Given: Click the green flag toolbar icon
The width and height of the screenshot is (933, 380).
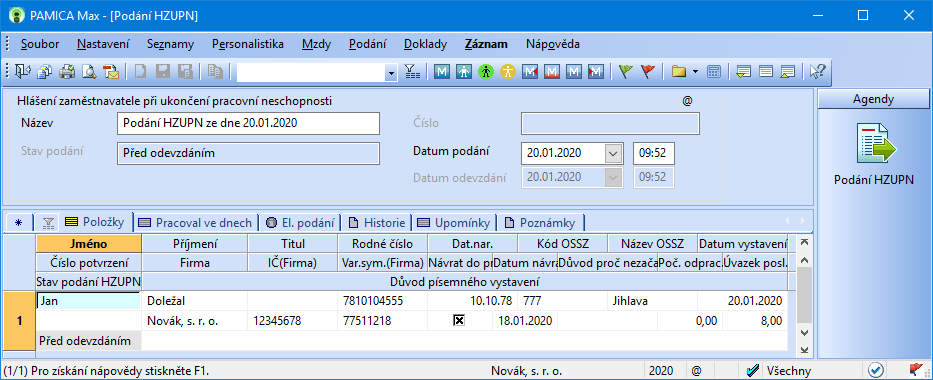Looking at the screenshot, I should coord(625,72).
